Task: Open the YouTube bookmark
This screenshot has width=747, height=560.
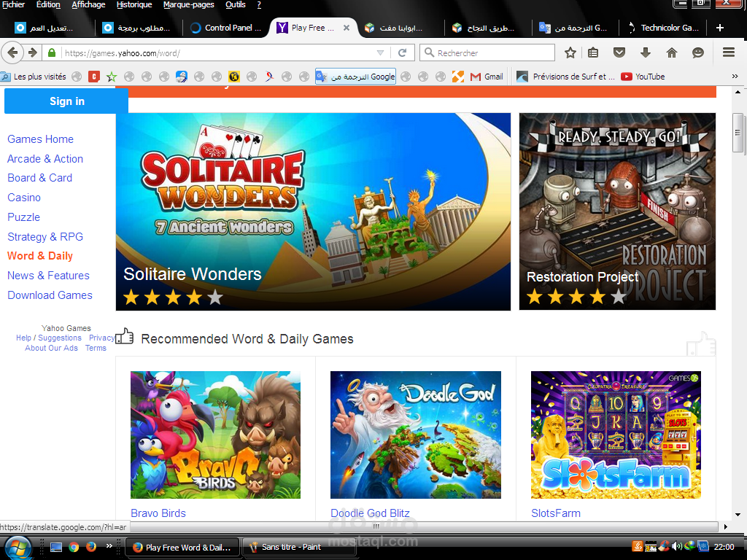Action: pyautogui.click(x=643, y=76)
